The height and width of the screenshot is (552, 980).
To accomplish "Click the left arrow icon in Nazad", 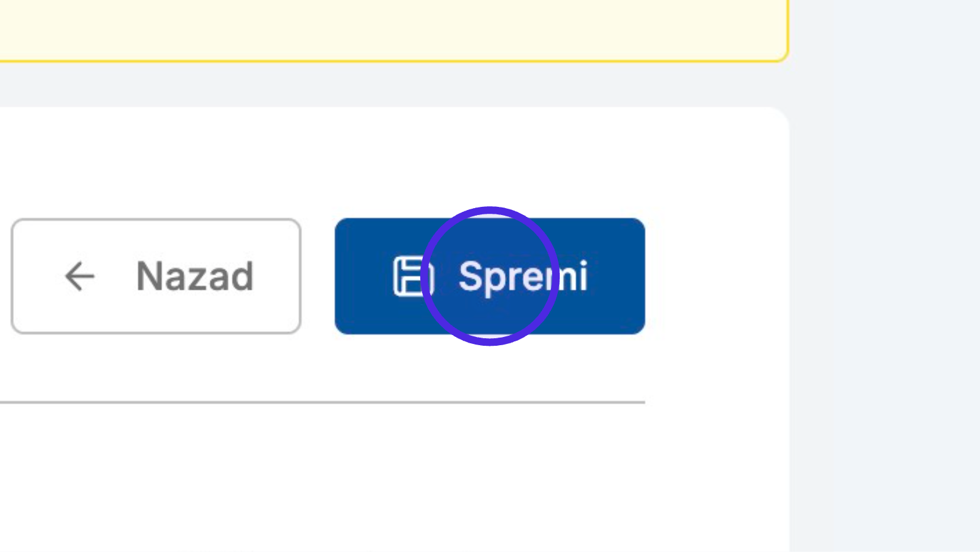I will pyautogui.click(x=80, y=276).
